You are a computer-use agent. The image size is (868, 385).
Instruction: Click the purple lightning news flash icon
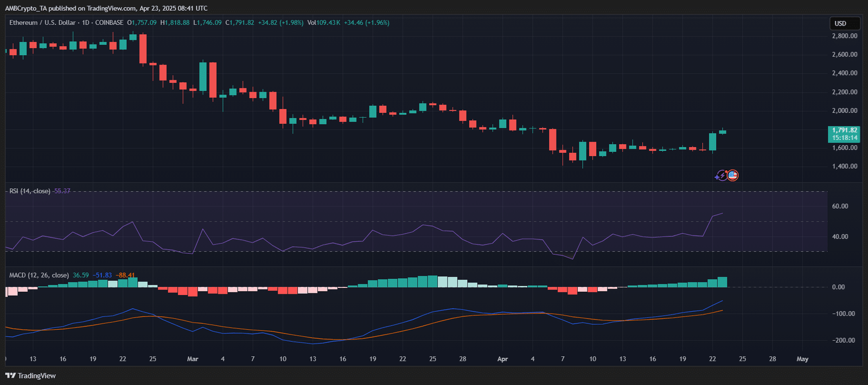coord(721,175)
